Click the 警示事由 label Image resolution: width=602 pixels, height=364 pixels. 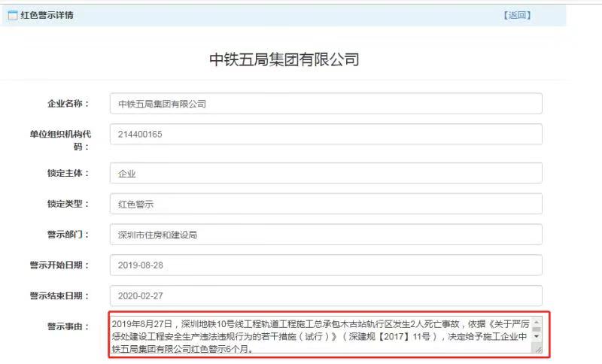(x=68, y=326)
